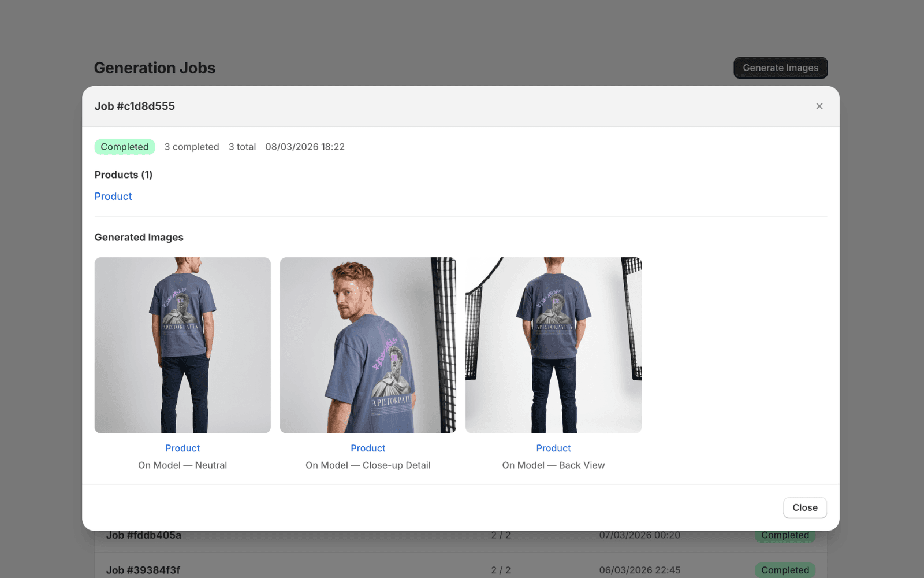Click the On Model — Back View caption
This screenshot has height=578, width=924.
coord(553,465)
